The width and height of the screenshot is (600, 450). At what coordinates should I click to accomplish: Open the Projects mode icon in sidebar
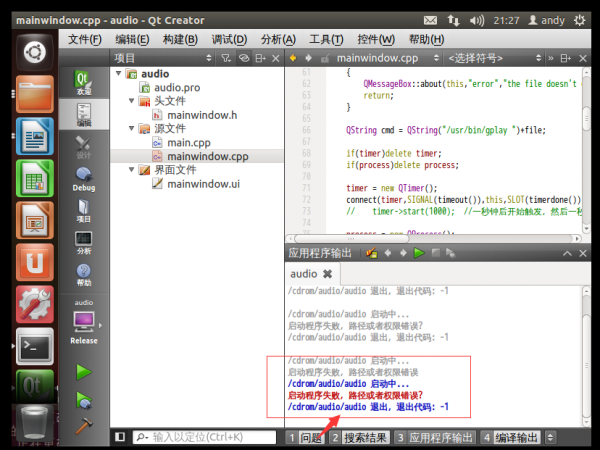coord(84,210)
